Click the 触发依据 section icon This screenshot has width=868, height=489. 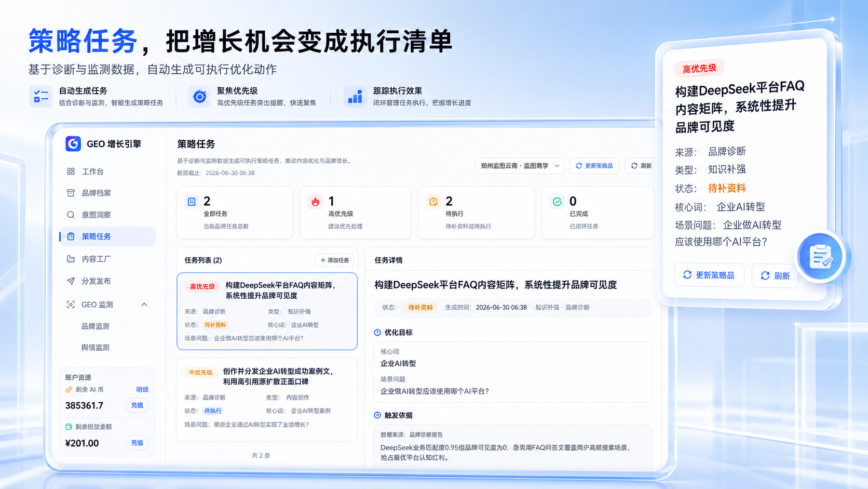point(377,415)
